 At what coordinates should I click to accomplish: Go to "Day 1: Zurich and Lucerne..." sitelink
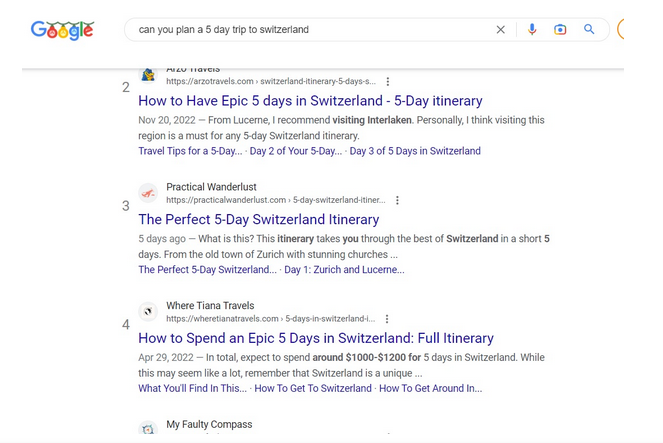(x=343, y=270)
